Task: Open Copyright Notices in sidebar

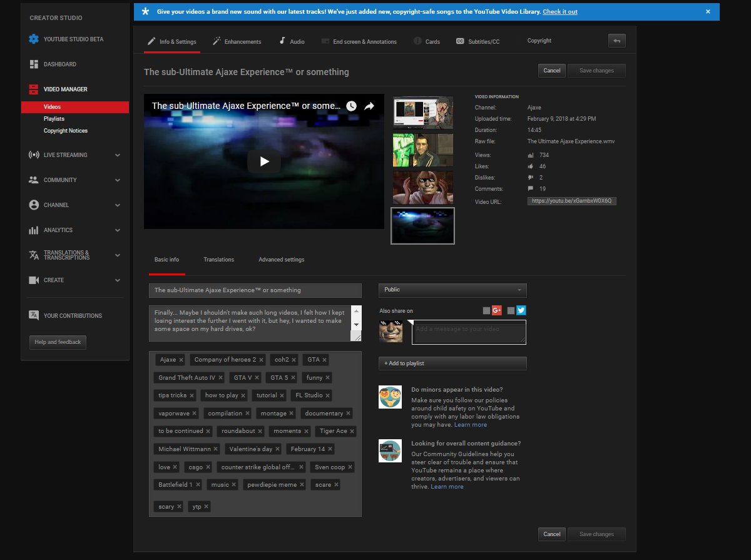Action: (x=66, y=131)
